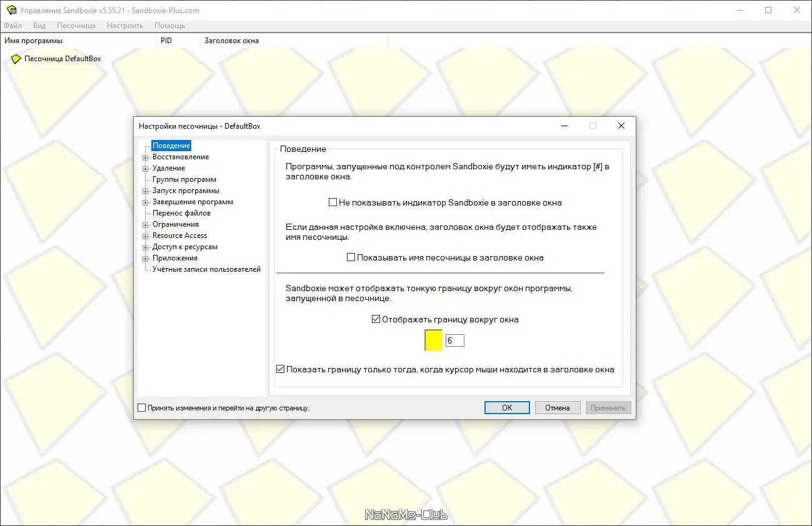Screen dimensions: 812x526
Task: Toggle 'Показать границу только тогда' checkbox
Action: (x=280, y=369)
